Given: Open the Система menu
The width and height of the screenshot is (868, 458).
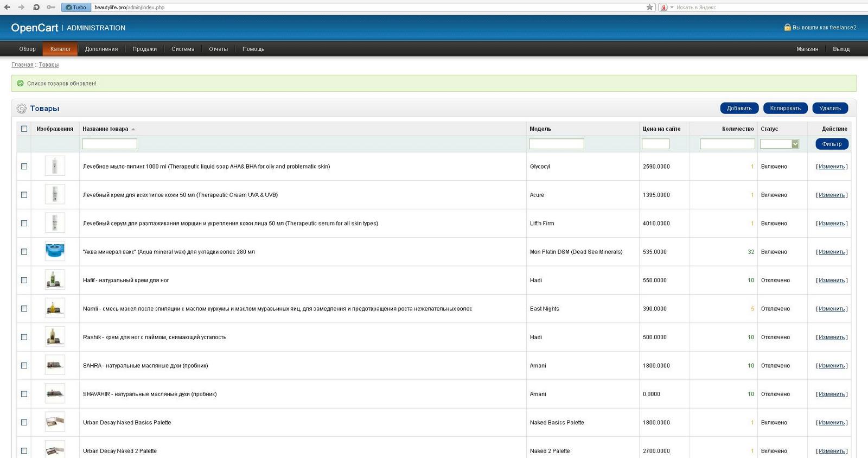Looking at the screenshot, I should [x=183, y=49].
